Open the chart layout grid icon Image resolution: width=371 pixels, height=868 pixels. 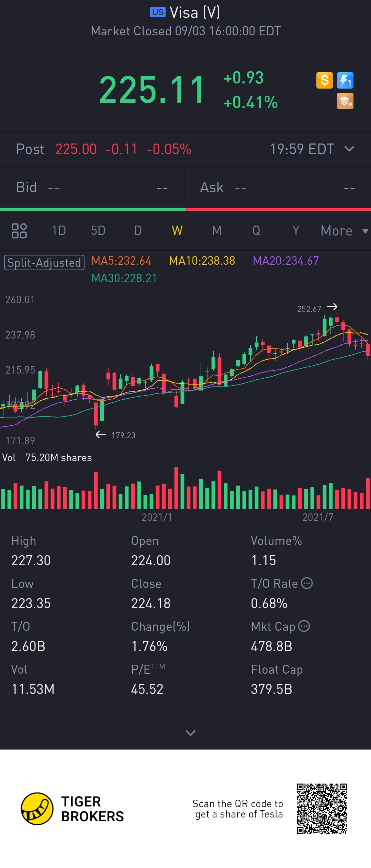click(19, 230)
